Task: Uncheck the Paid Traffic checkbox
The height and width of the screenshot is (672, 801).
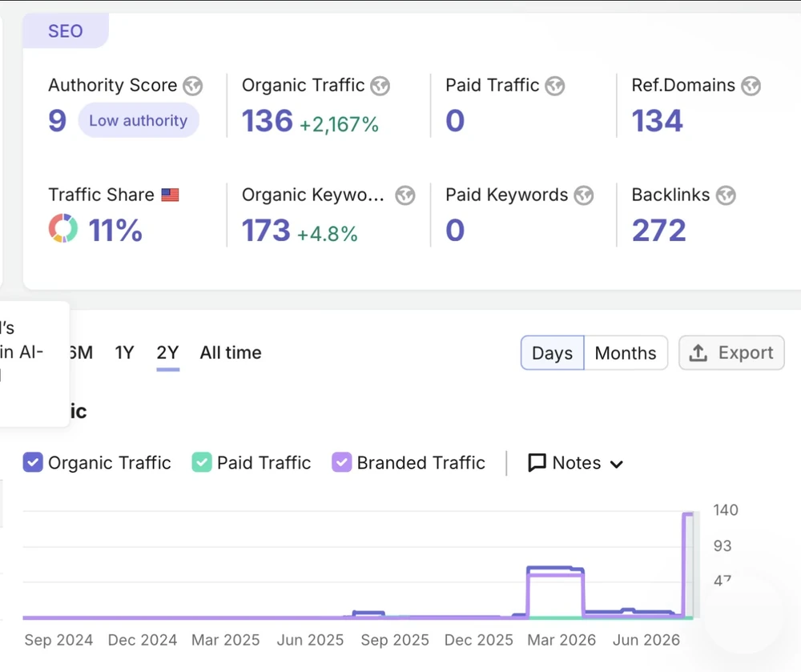Action: [x=202, y=463]
